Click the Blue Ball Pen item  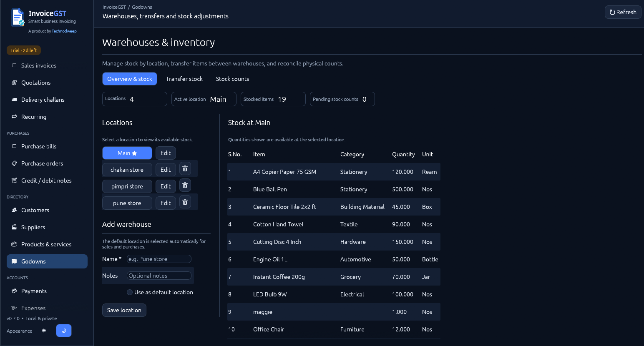click(x=270, y=189)
